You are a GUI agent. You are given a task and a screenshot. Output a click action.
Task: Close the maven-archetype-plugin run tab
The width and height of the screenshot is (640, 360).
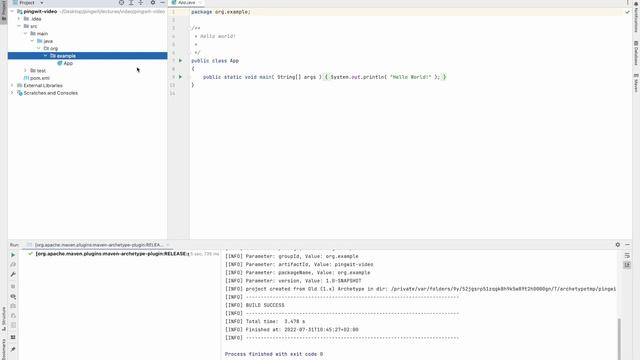coord(167,245)
